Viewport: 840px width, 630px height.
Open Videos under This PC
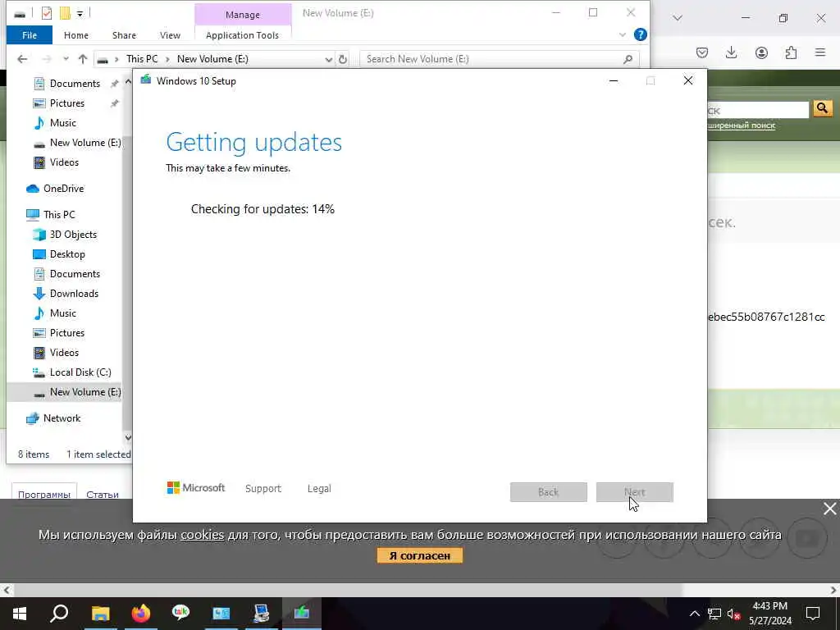pos(64,353)
